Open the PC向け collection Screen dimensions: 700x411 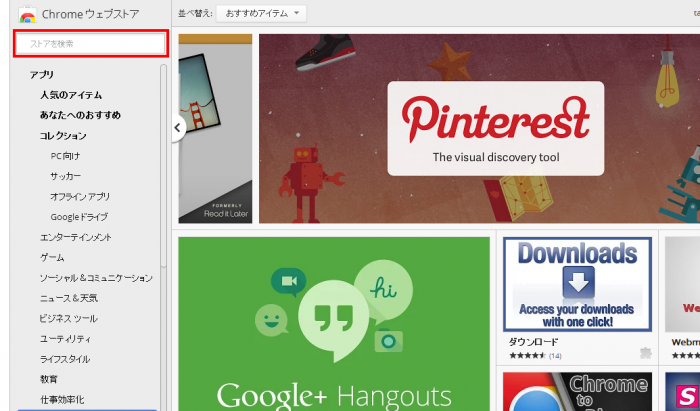pos(65,156)
